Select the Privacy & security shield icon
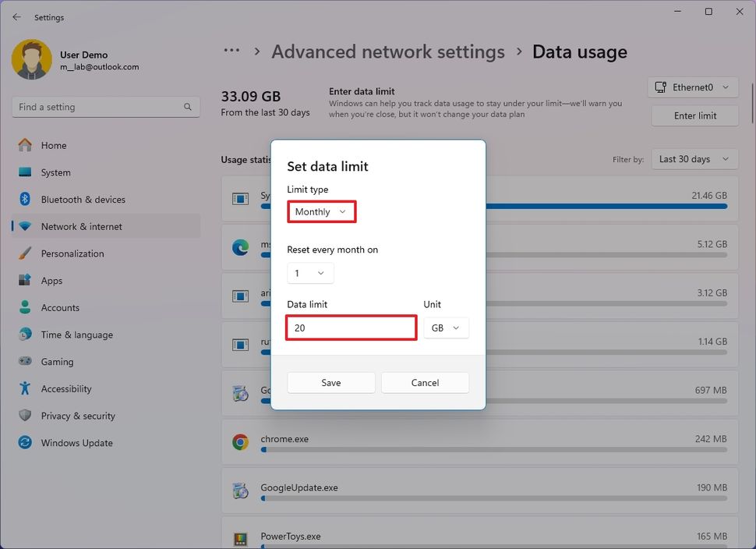The width and height of the screenshot is (756, 549). (26, 415)
